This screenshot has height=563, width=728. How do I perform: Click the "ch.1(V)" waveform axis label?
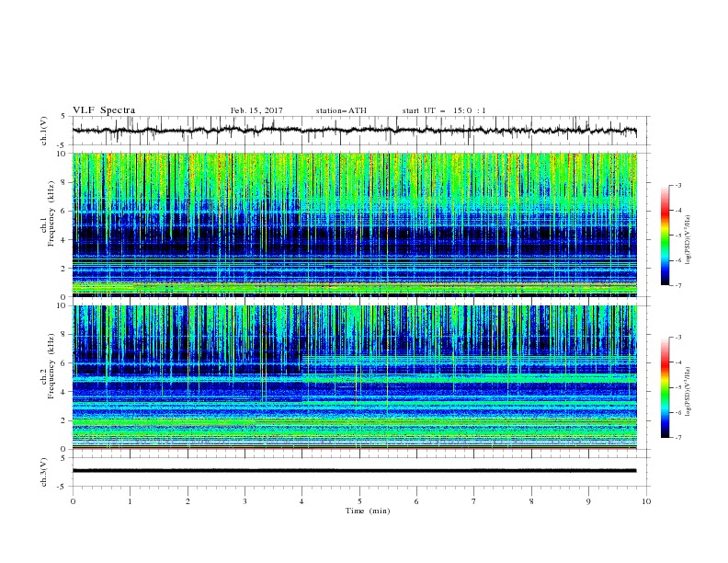44,131
